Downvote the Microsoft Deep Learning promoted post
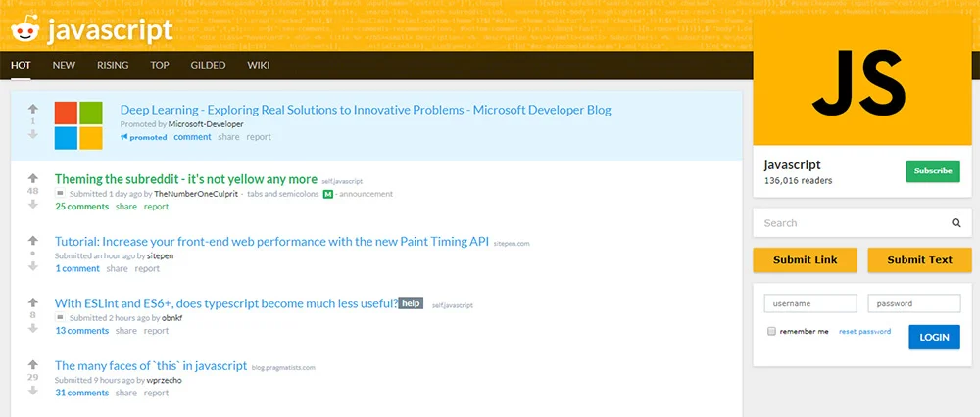This screenshot has width=980, height=417. pos(33,134)
